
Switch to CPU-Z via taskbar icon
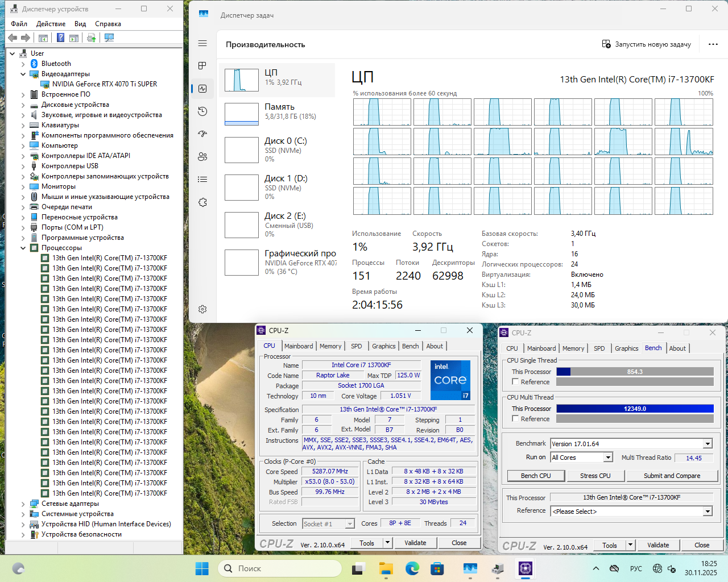(525, 568)
